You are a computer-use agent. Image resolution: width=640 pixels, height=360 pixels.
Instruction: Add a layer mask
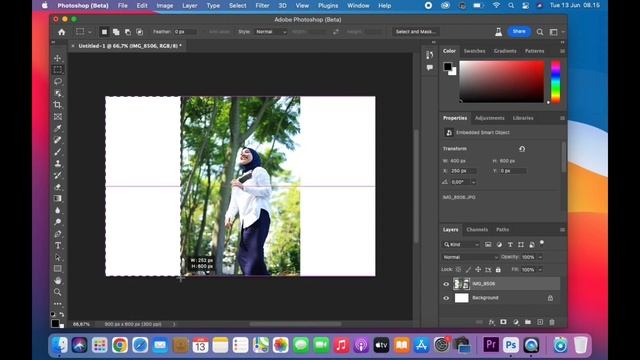pos(503,322)
